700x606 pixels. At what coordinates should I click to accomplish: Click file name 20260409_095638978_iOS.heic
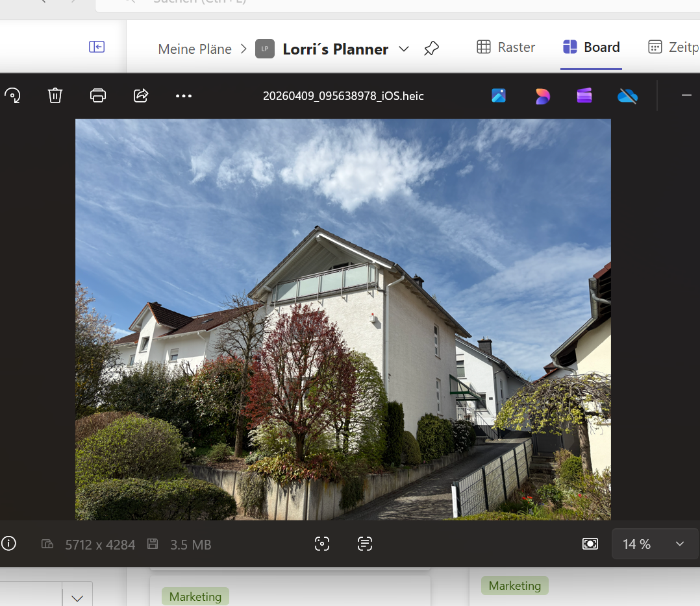pyautogui.click(x=343, y=96)
